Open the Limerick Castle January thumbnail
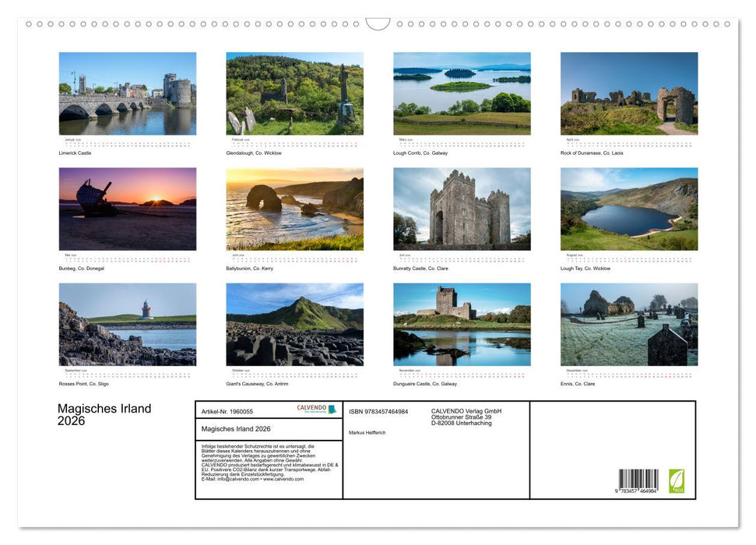756x545 pixels. (127, 93)
